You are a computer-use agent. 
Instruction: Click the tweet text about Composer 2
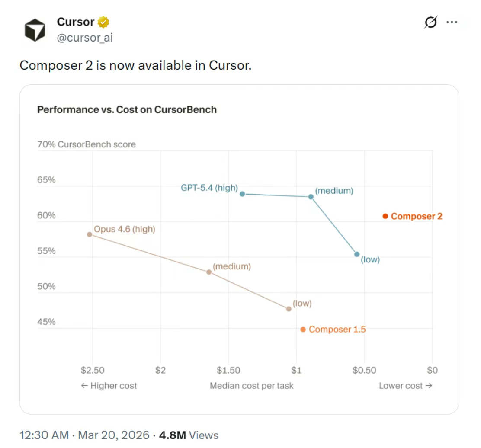[x=135, y=65]
